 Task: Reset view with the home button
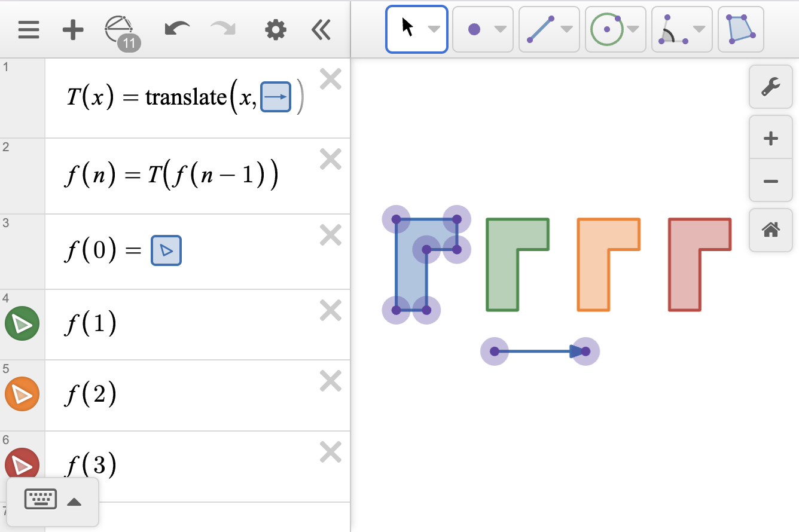770,230
